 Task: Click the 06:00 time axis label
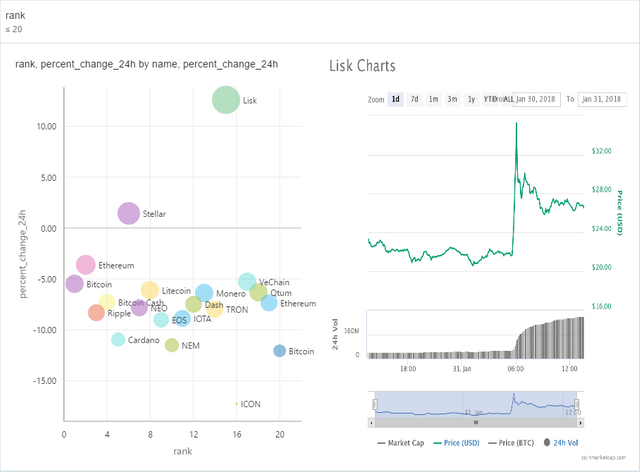[516, 369]
